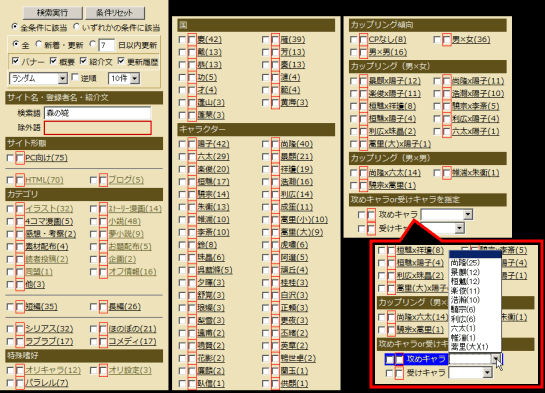Click the 条件リセット reset button
This screenshot has width=545, height=393.
[115, 13]
